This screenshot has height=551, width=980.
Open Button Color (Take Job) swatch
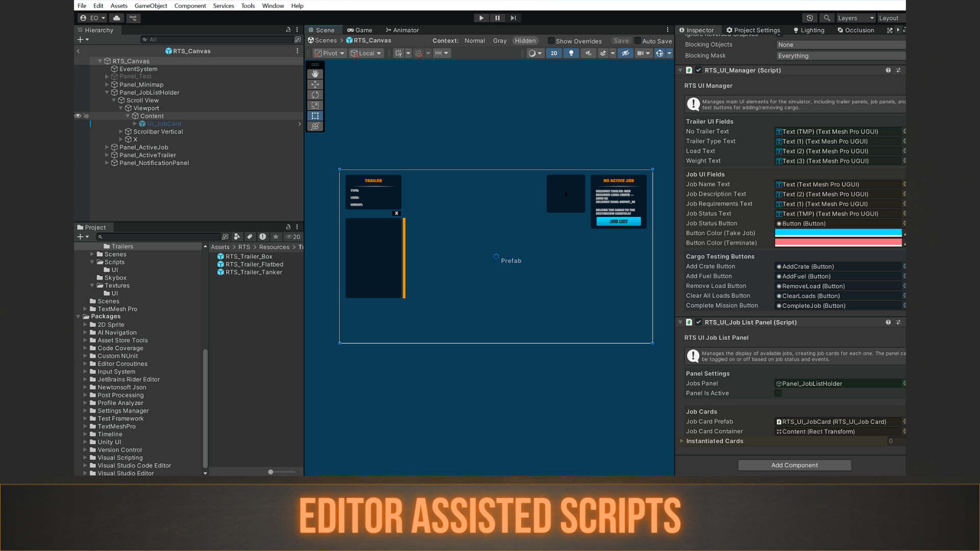(x=838, y=233)
